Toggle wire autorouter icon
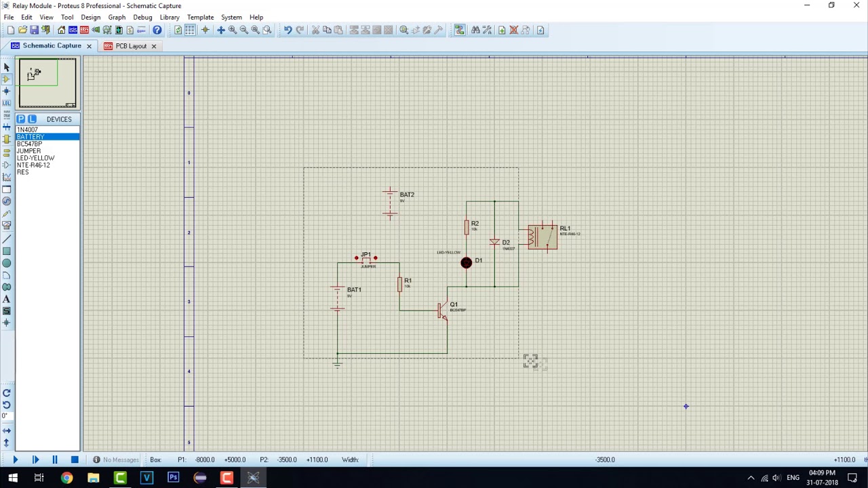Screen dimensions: 868x488 point(460,30)
